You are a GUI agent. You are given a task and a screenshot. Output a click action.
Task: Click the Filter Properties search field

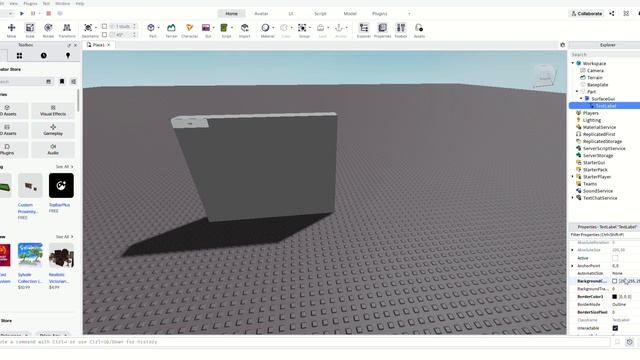[x=604, y=235]
